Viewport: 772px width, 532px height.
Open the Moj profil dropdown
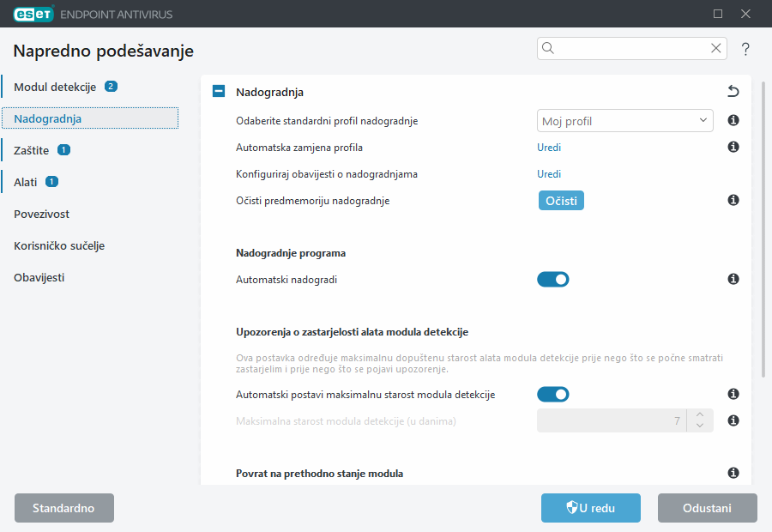624,121
